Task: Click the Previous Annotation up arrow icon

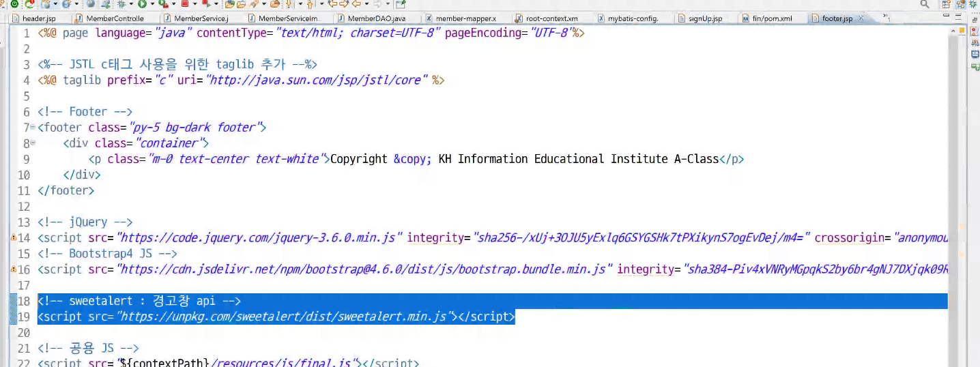Action: click(x=310, y=4)
